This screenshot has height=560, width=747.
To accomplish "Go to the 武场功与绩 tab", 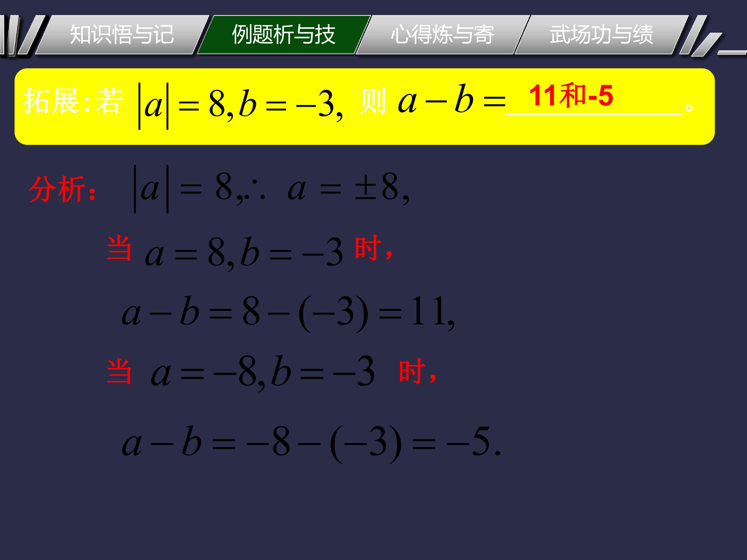I will pyautogui.click(x=601, y=34).
